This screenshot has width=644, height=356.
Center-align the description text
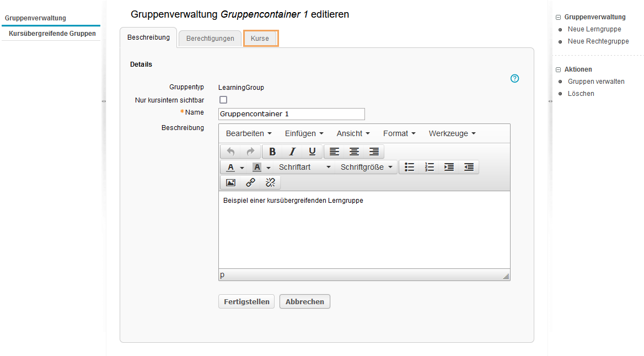pyautogui.click(x=353, y=152)
